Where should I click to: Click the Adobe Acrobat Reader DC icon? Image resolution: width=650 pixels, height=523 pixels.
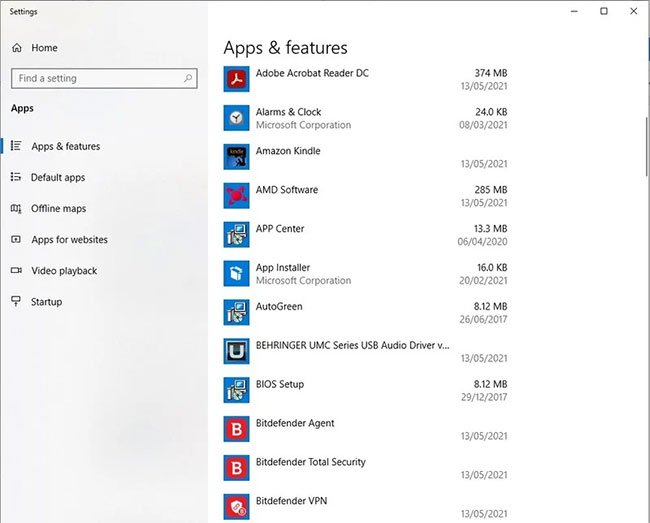click(237, 79)
